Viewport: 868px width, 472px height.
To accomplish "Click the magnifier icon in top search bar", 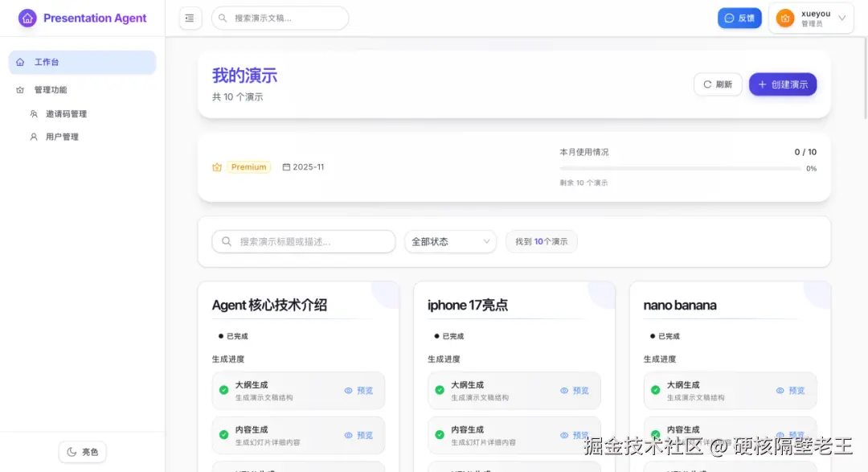I will pos(223,18).
